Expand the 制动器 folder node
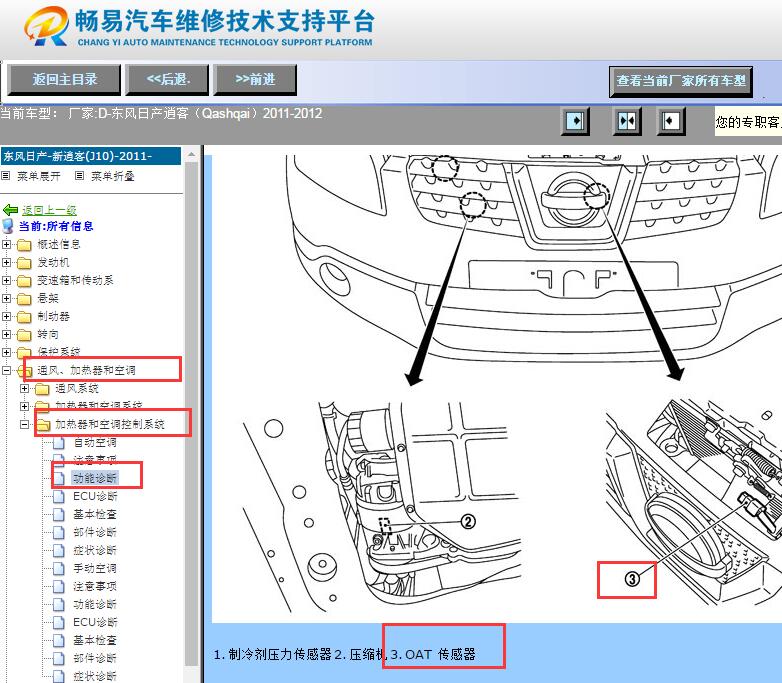The height and width of the screenshot is (683, 782). pos(6,316)
